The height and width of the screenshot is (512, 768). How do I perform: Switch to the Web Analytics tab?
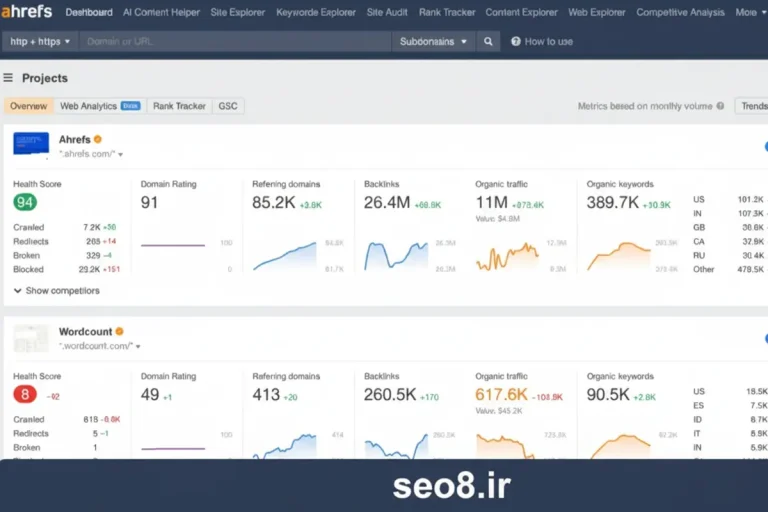tap(100, 106)
